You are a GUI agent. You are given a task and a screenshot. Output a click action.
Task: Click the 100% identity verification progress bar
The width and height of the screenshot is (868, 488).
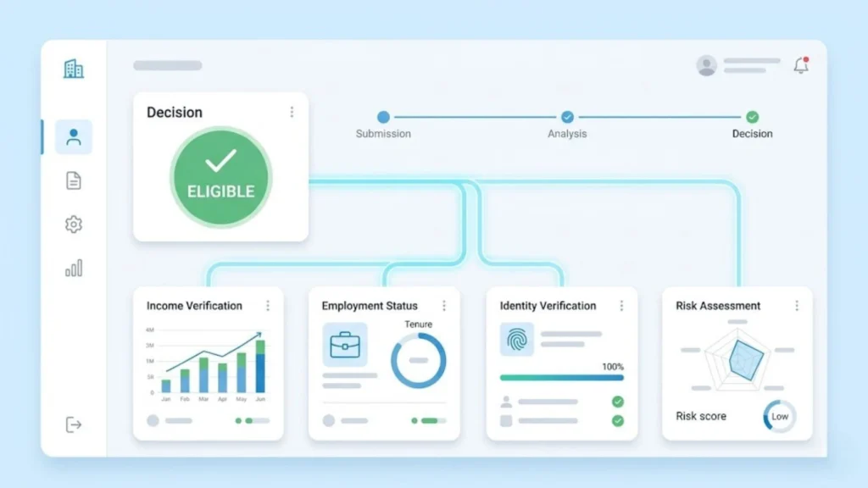pos(561,378)
